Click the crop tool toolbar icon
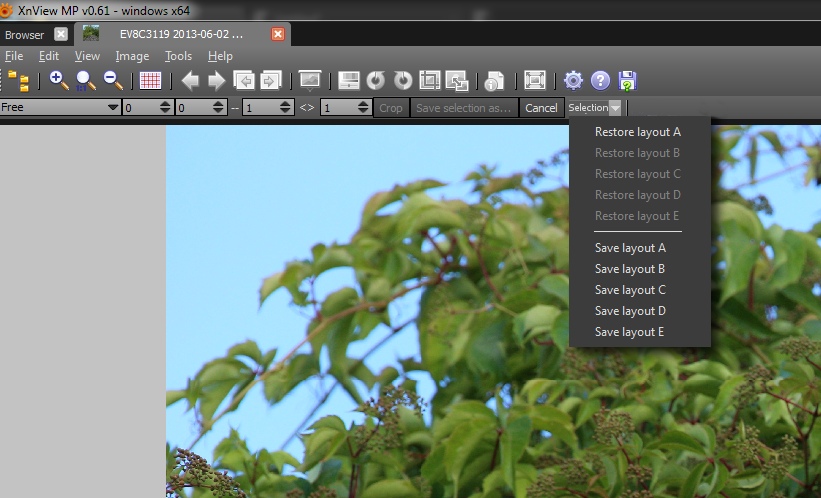The height and width of the screenshot is (498, 821). pyautogui.click(x=429, y=81)
